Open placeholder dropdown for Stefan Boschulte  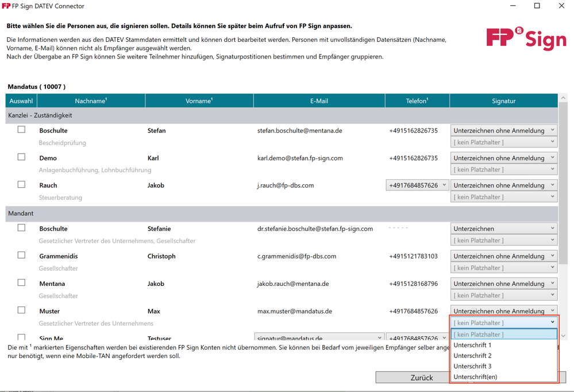[x=504, y=142]
